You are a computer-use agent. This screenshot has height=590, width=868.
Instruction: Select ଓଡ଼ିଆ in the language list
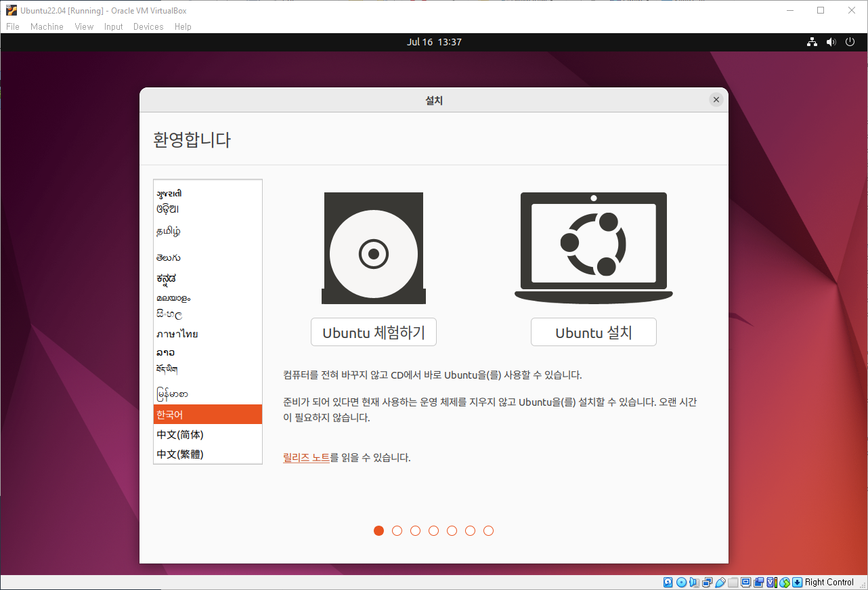(208, 209)
